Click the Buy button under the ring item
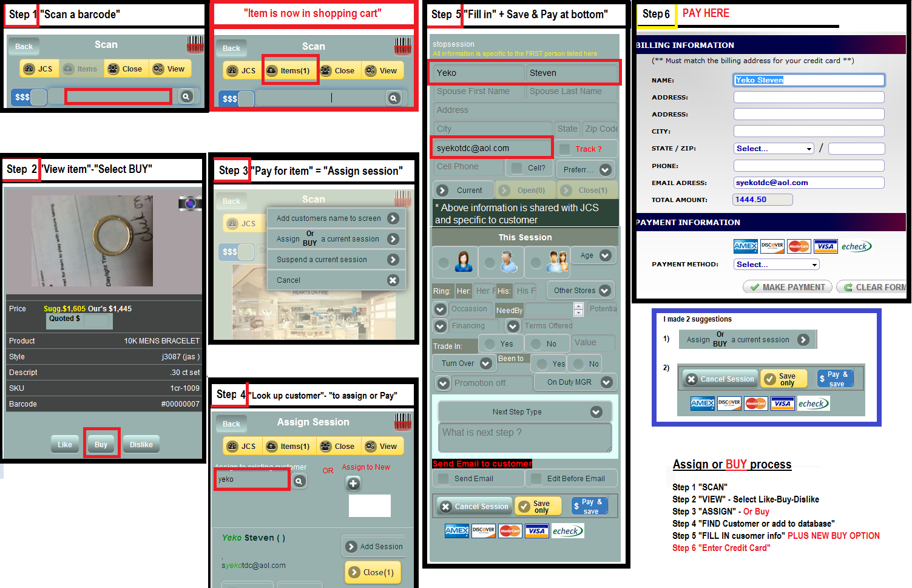This screenshot has width=912, height=588. 101,444
